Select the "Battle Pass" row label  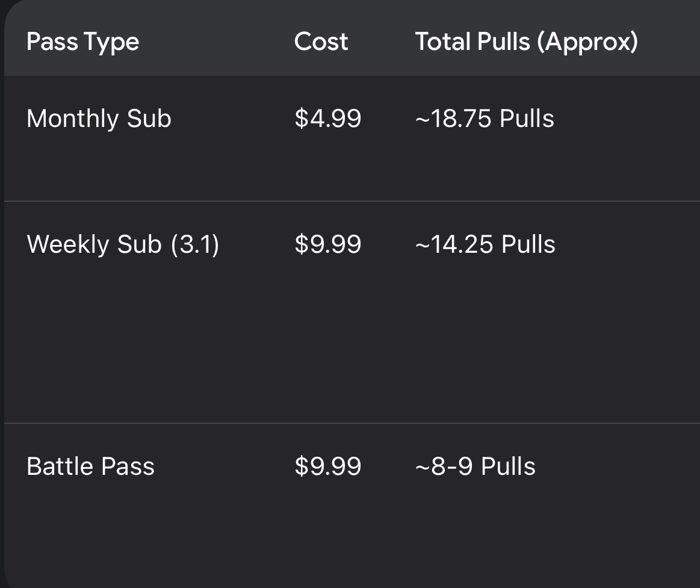click(90, 466)
